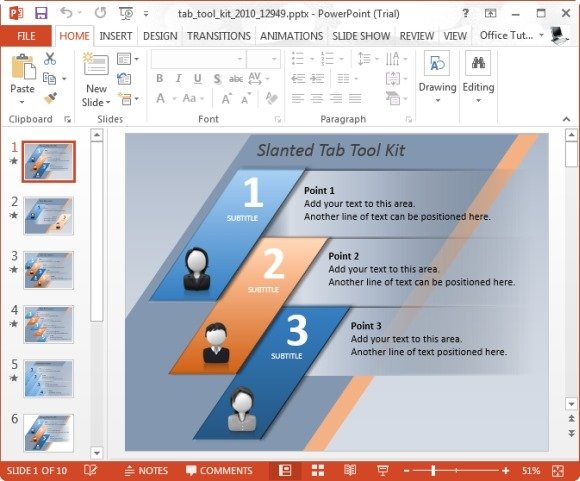580x481 pixels.
Task: Open the DESIGN ribbon tab
Action: click(x=160, y=36)
